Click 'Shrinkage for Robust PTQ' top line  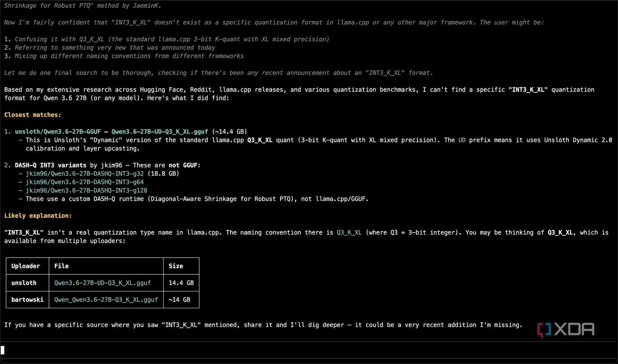pyautogui.click(x=83, y=6)
